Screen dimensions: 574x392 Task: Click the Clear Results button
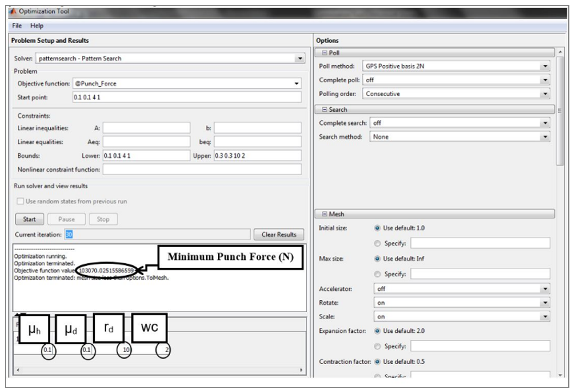click(x=279, y=234)
